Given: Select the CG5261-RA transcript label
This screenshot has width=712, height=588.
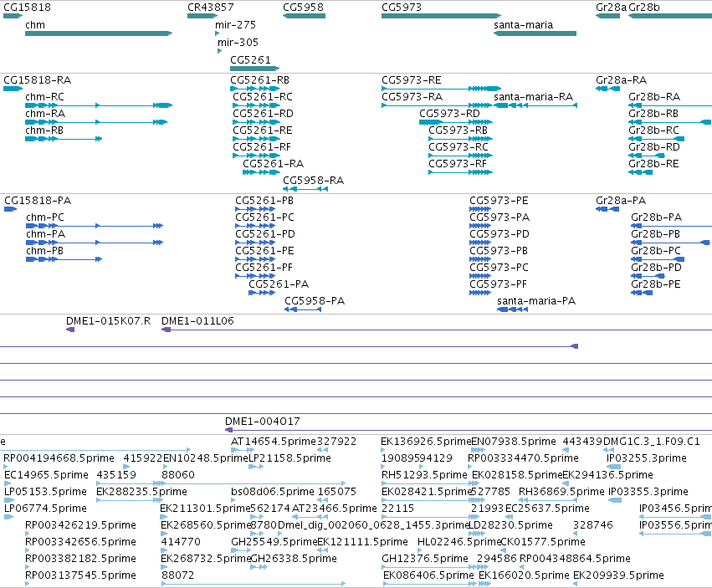Looking at the screenshot, I should click(274, 164).
